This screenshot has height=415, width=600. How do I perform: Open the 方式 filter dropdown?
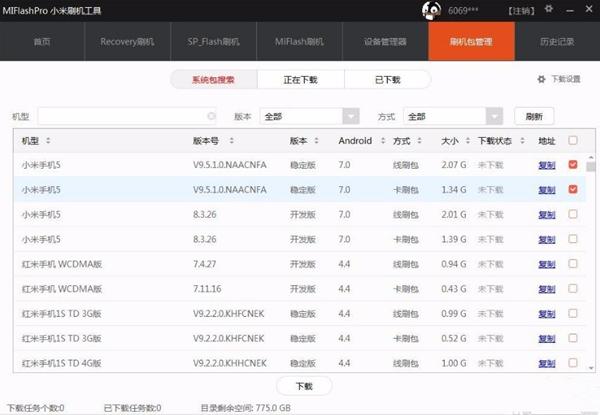click(494, 116)
